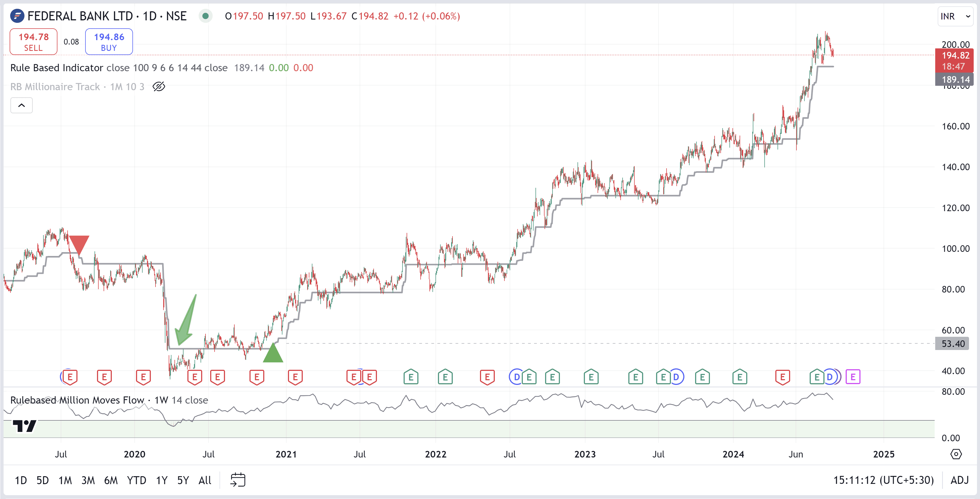The width and height of the screenshot is (980, 499).
Task: Click the TradingView logo in lower pane
Action: pyautogui.click(x=24, y=426)
